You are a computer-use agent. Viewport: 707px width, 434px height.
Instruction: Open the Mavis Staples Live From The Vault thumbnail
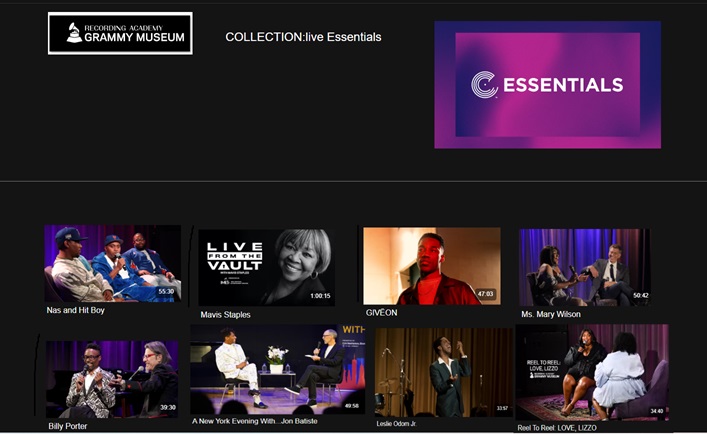pyautogui.click(x=266, y=268)
